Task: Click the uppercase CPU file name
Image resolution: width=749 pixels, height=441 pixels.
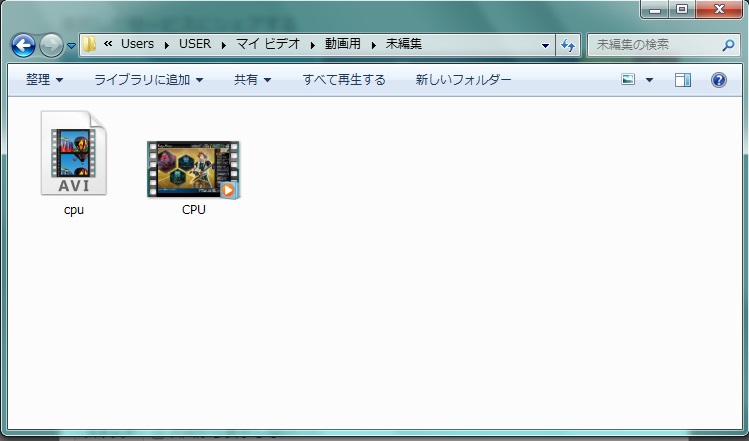Action: (x=193, y=209)
